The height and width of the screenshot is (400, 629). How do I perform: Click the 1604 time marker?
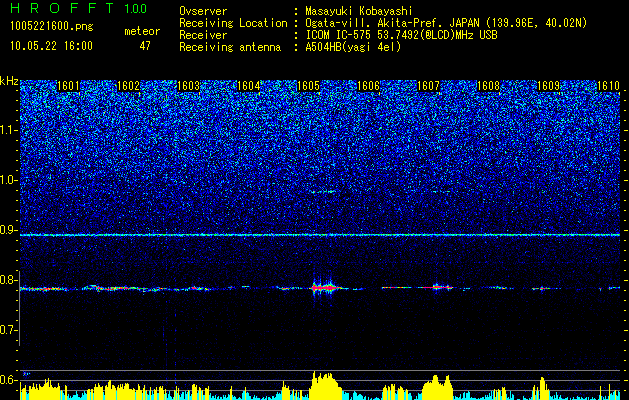[249, 86]
